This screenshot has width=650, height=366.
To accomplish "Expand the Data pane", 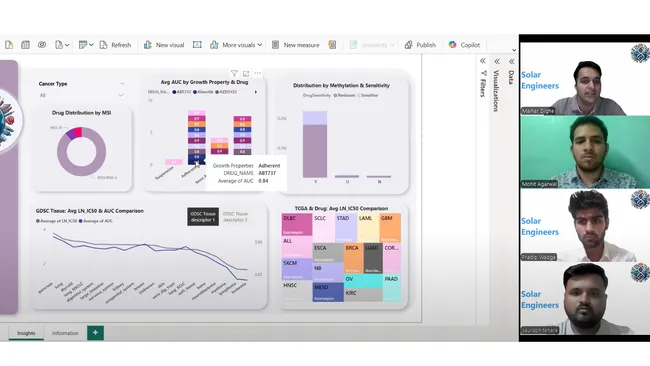I will pos(512,61).
